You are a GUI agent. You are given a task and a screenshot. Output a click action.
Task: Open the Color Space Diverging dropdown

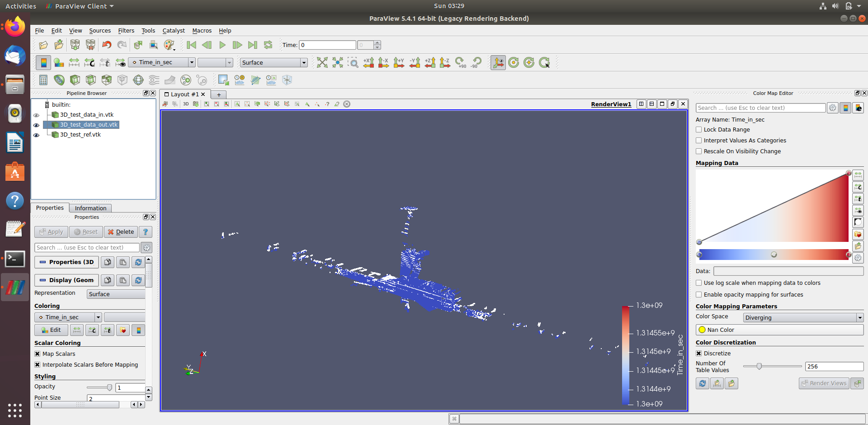(802, 317)
